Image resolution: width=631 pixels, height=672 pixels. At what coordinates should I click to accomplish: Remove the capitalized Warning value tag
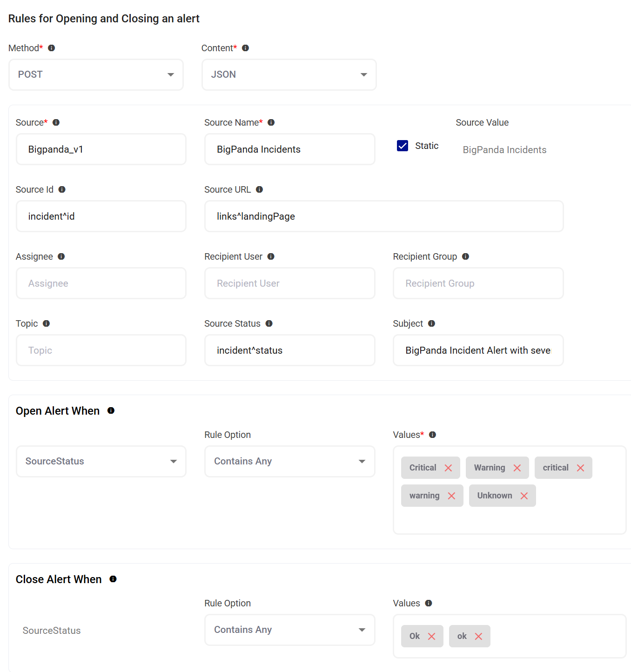[517, 468]
